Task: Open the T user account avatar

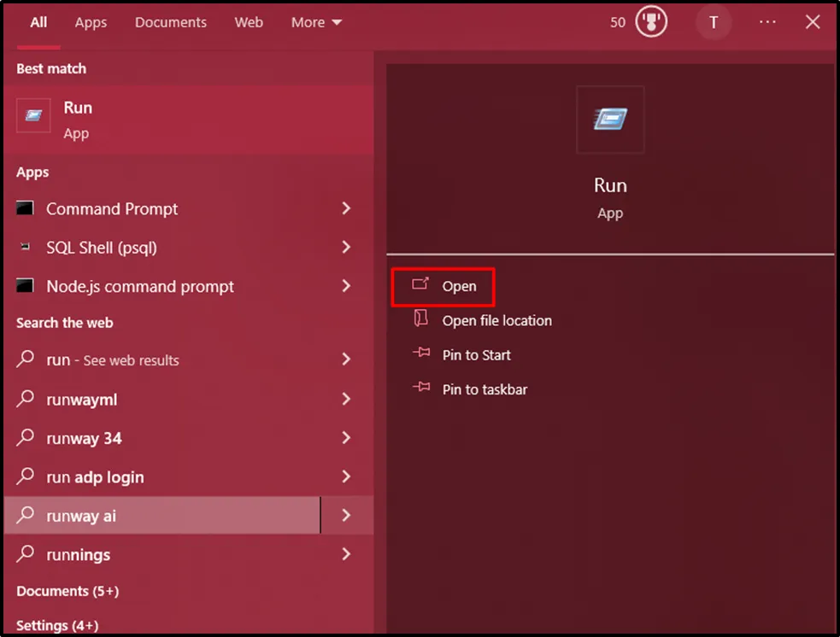Action: pyautogui.click(x=713, y=22)
